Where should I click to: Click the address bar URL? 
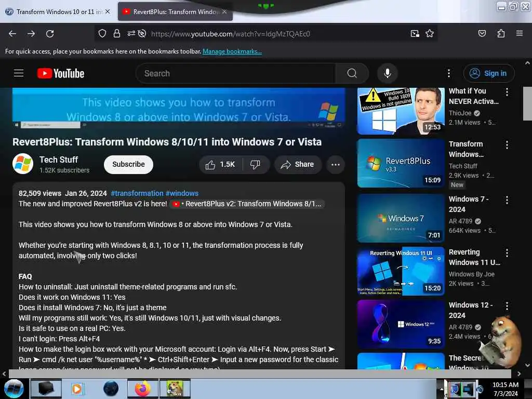231,34
